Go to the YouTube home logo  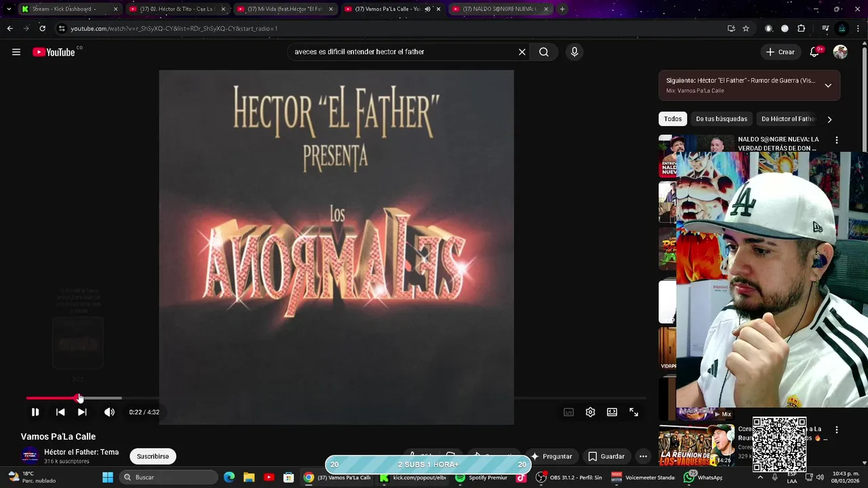[54, 52]
